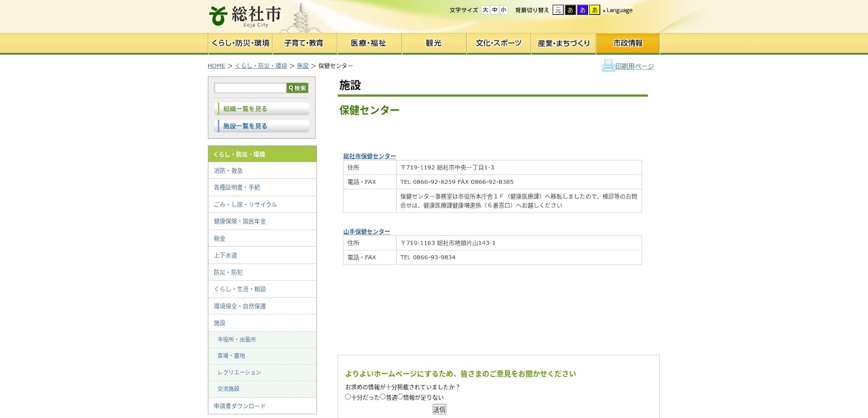Open 消防・救急 in sidebar

[x=262, y=171]
